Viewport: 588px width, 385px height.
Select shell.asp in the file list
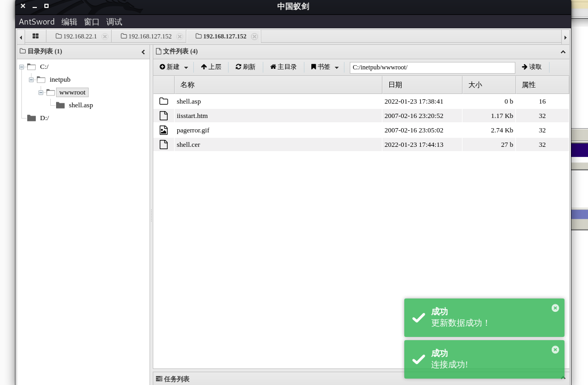tap(189, 101)
